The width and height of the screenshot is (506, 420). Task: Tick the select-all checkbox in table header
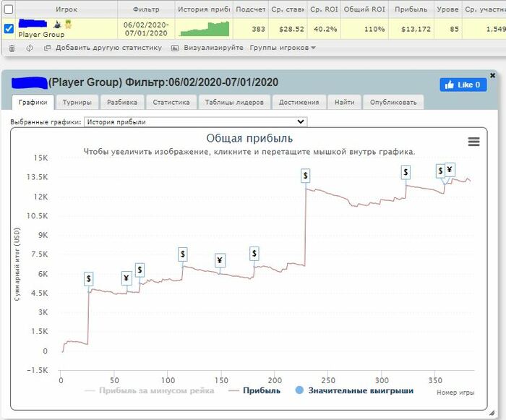(x=9, y=9)
